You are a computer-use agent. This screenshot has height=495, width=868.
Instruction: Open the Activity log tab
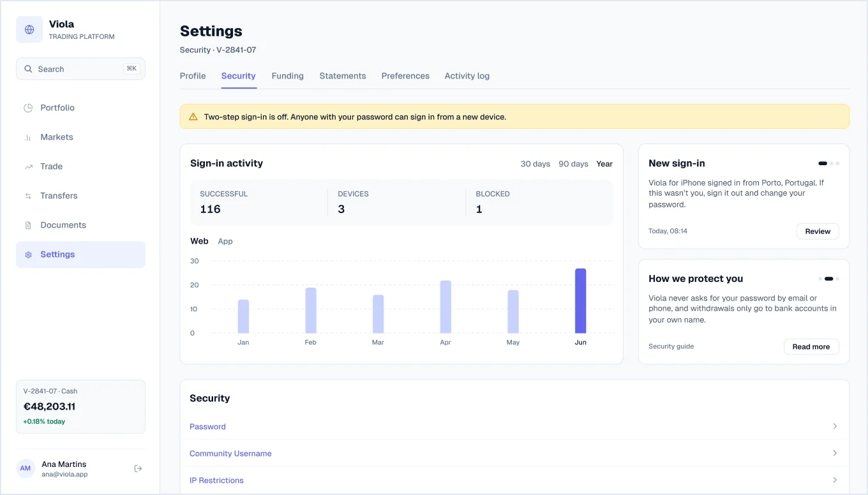(x=467, y=76)
